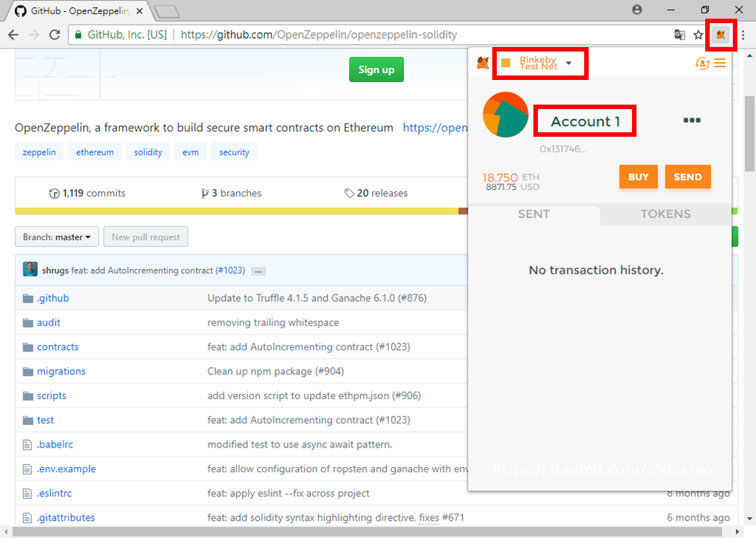Click the zeppelin topic tag
This screenshot has width=756, height=538.
[x=39, y=152]
